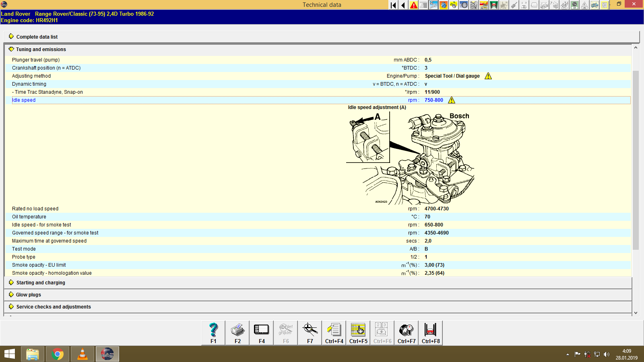Viewport: 644px width, 362px height.
Task: Print the technical data using the F2 printer icon
Action: (x=237, y=333)
